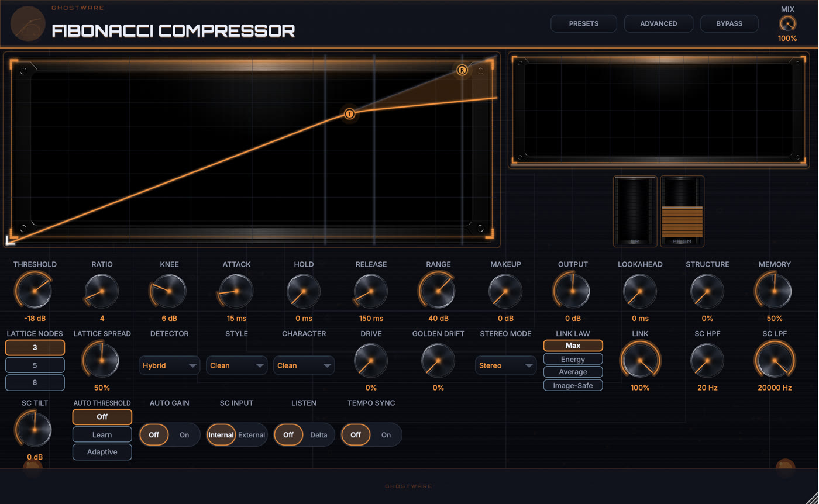Turn Tempo Sync On
Image resolution: width=819 pixels, height=504 pixels.
tap(386, 435)
